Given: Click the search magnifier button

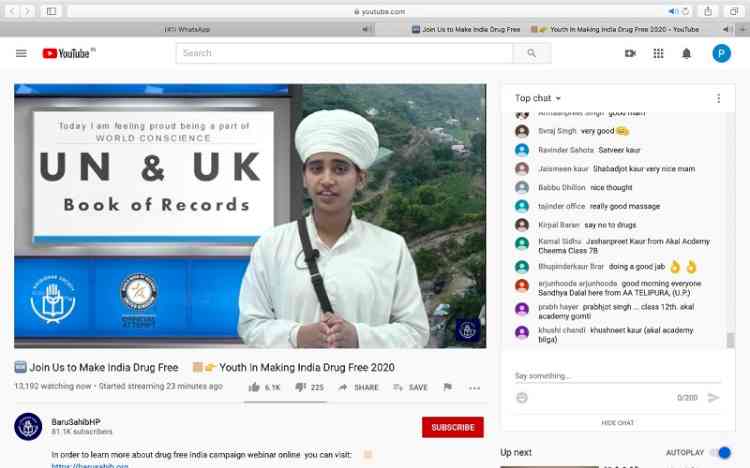Looking at the screenshot, I should [531, 53].
